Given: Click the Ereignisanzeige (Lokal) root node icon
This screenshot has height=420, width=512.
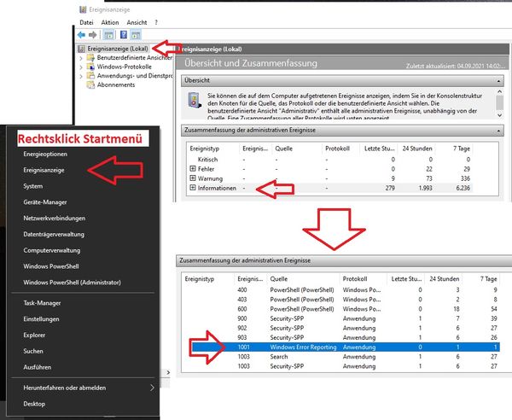Looking at the screenshot, I should tap(80, 50).
